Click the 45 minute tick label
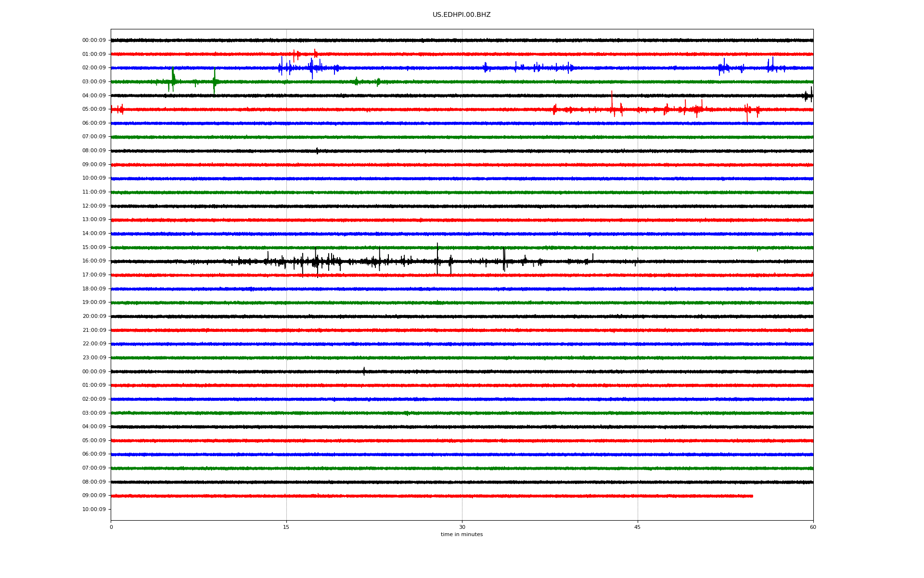Viewport: 924px width, 578px height. tap(637, 527)
